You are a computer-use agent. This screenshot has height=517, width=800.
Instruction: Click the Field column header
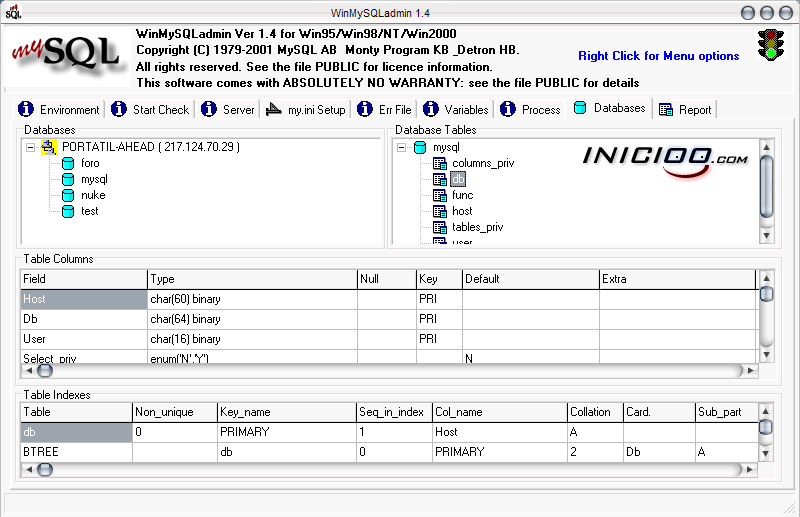click(x=84, y=279)
